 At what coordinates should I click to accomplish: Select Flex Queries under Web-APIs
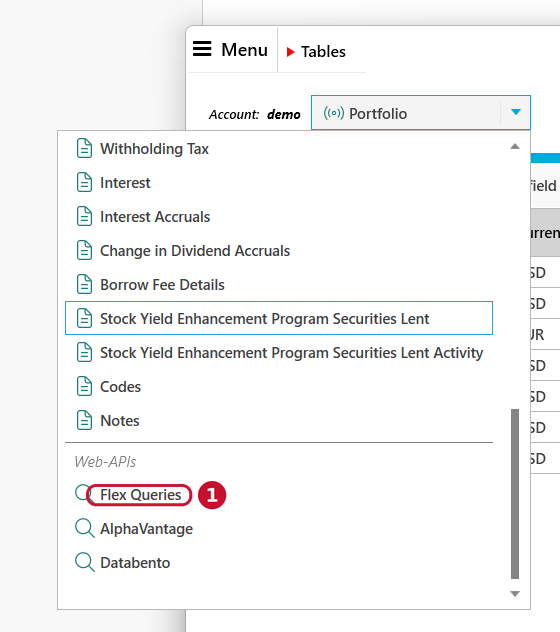tap(141, 495)
